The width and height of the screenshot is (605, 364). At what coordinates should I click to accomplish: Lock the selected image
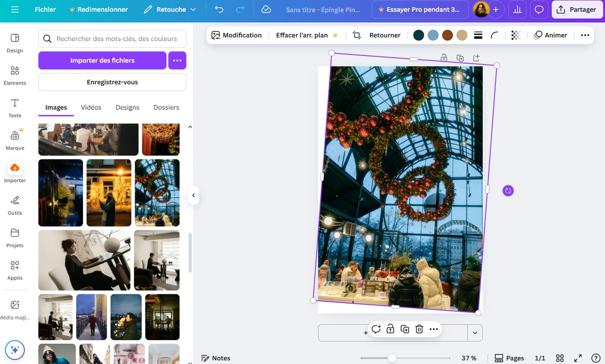[x=390, y=329]
